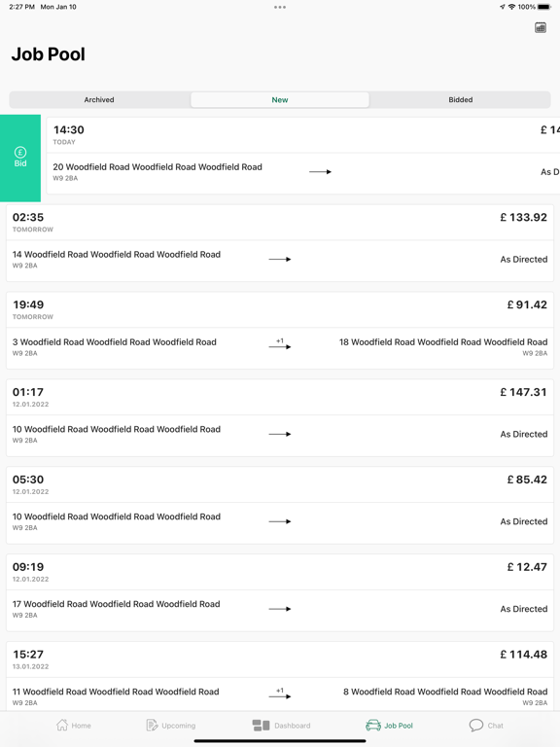This screenshot has height=747, width=560.
Task: Tap the +1 stops arrow on 19:49 job
Action: coord(280,344)
